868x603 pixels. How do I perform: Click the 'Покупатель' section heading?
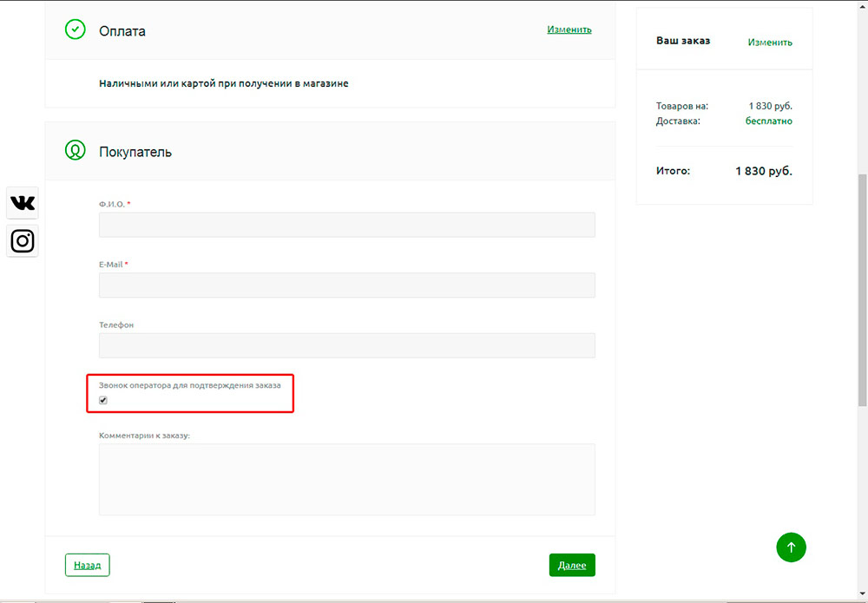(x=135, y=152)
